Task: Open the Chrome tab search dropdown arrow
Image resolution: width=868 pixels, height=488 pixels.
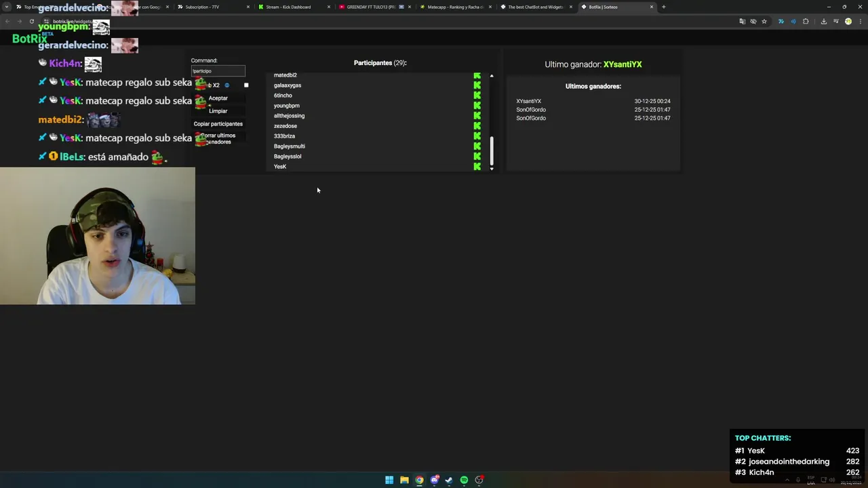Action: 7,7
